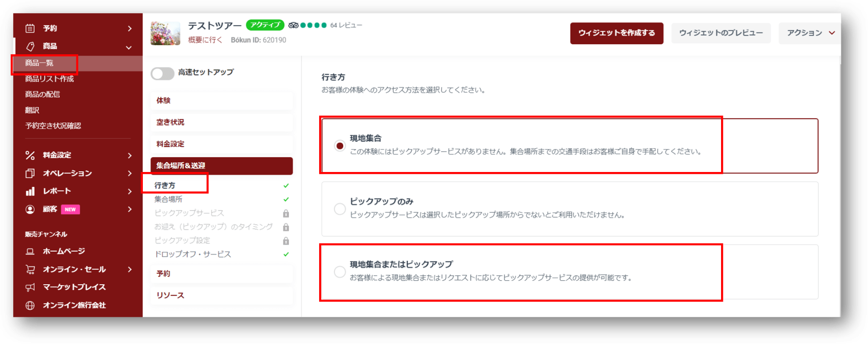Click the オペレーション copy icon
The height and width of the screenshot is (344, 868).
[x=30, y=173]
